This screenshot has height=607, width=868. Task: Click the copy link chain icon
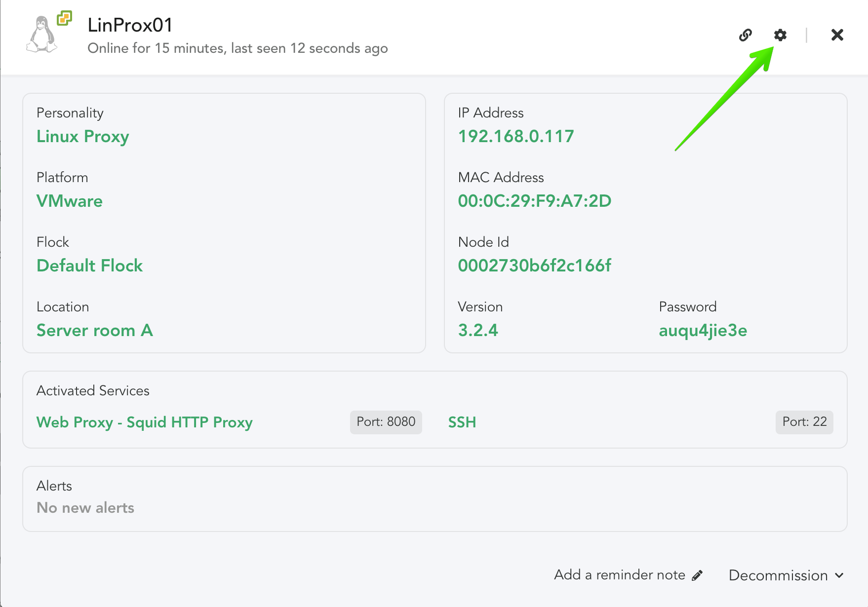(x=746, y=35)
